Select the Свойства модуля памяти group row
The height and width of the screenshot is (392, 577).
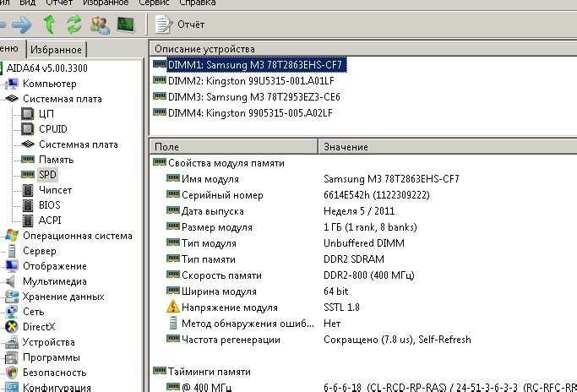click(x=226, y=163)
